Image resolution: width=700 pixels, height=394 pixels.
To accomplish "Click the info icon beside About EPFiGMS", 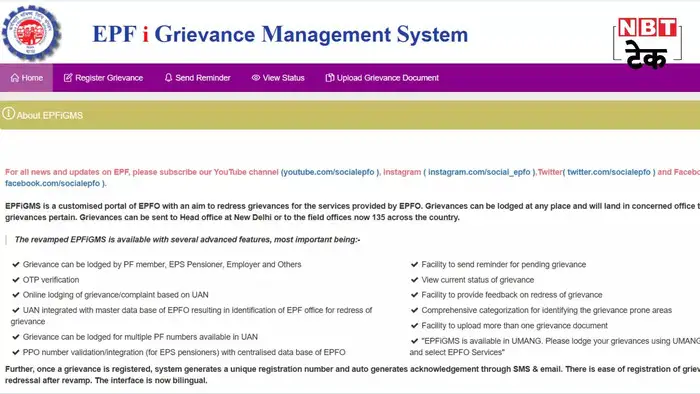I will coord(8,113).
